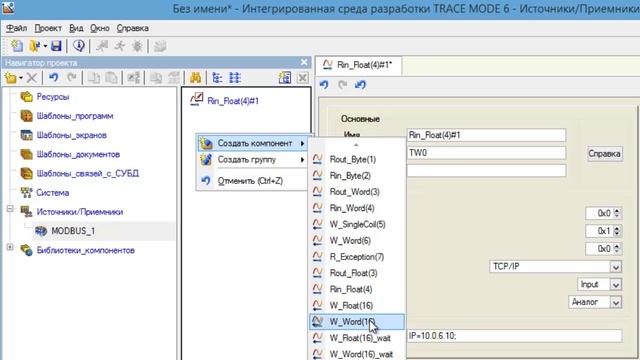Choose Rout_Word(3) from component submenu
The height and width of the screenshot is (360, 640).
tap(357, 192)
